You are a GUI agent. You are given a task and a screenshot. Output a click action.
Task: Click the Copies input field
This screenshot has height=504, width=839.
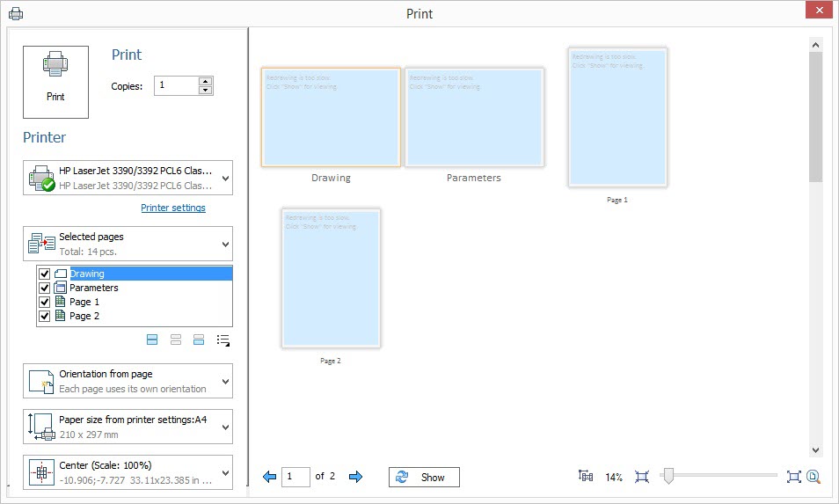176,85
